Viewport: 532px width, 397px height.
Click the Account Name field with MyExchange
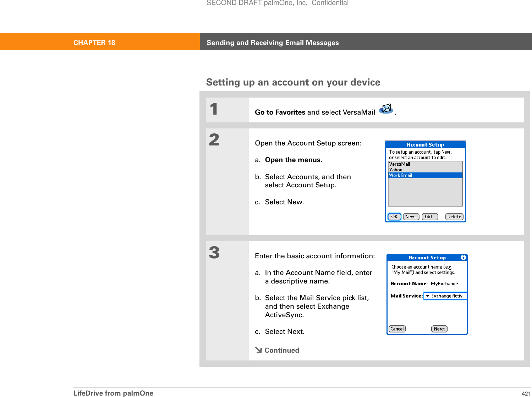pos(447,284)
